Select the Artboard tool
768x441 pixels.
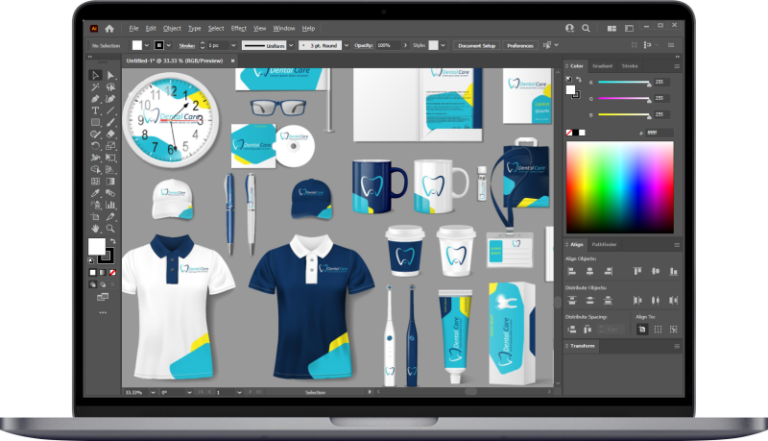point(96,217)
